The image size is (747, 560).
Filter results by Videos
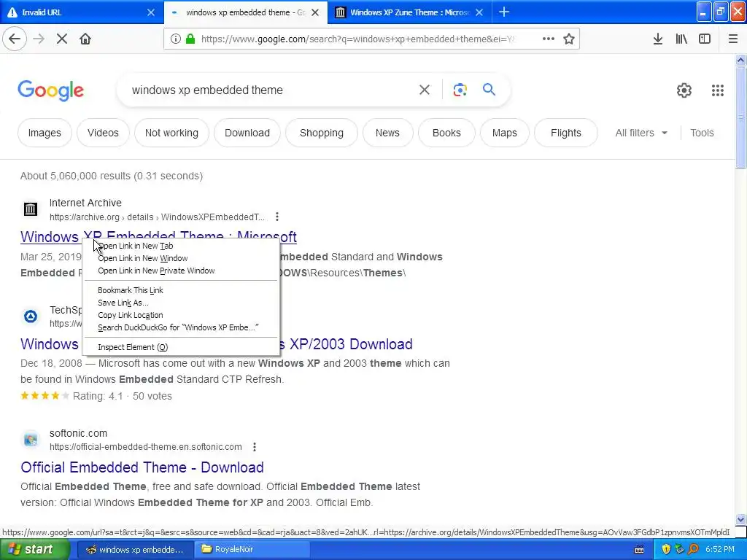coord(103,133)
